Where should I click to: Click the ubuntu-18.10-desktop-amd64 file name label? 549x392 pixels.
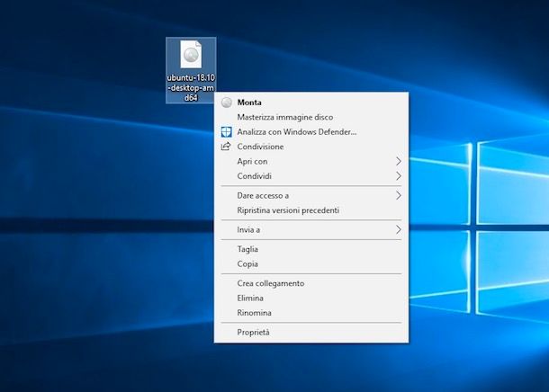(x=191, y=87)
